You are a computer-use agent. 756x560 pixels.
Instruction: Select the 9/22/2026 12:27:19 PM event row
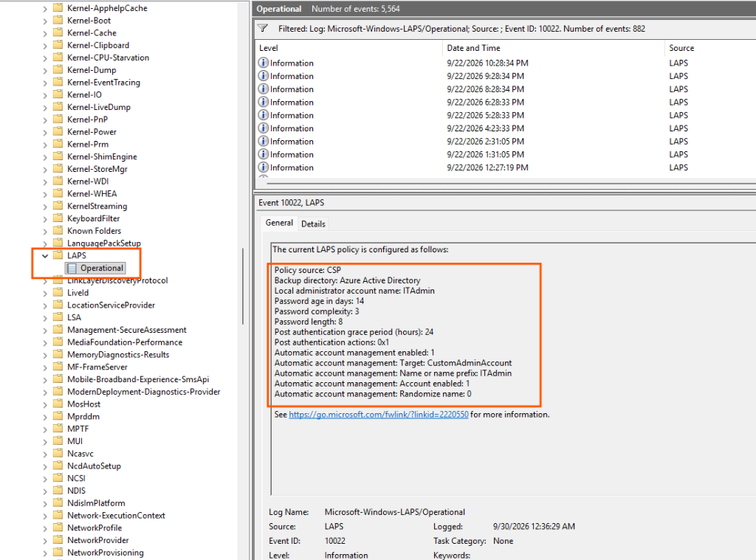click(506, 167)
